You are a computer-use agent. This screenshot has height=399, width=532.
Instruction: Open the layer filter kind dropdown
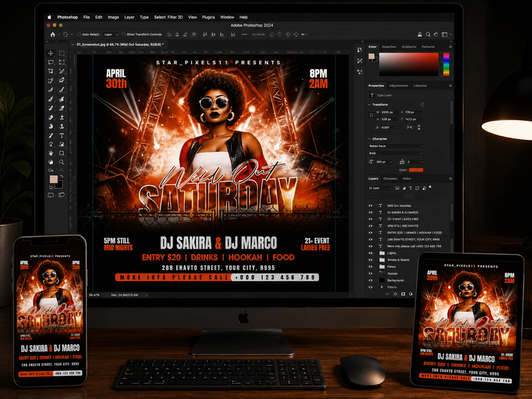[x=380, y=188]
